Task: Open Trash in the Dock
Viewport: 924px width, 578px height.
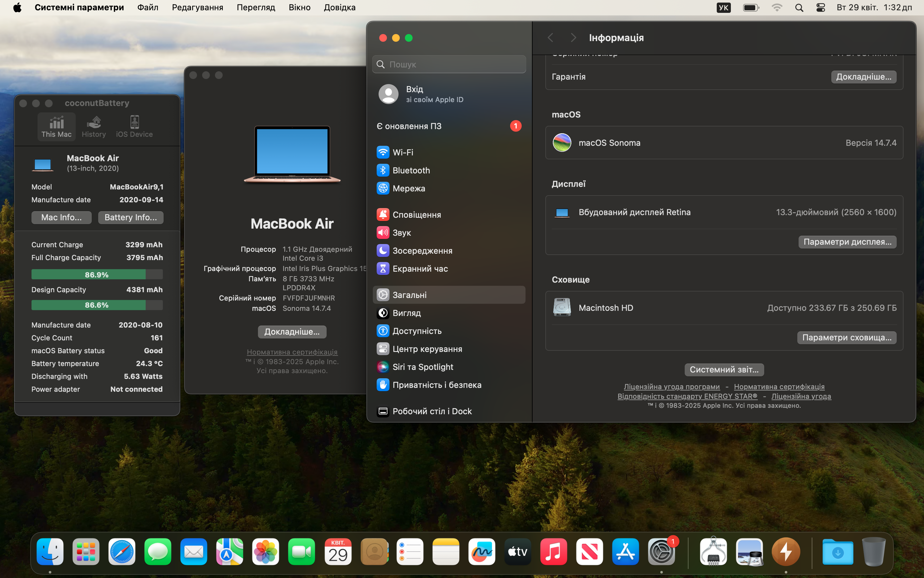Action: tap(874, 552)
